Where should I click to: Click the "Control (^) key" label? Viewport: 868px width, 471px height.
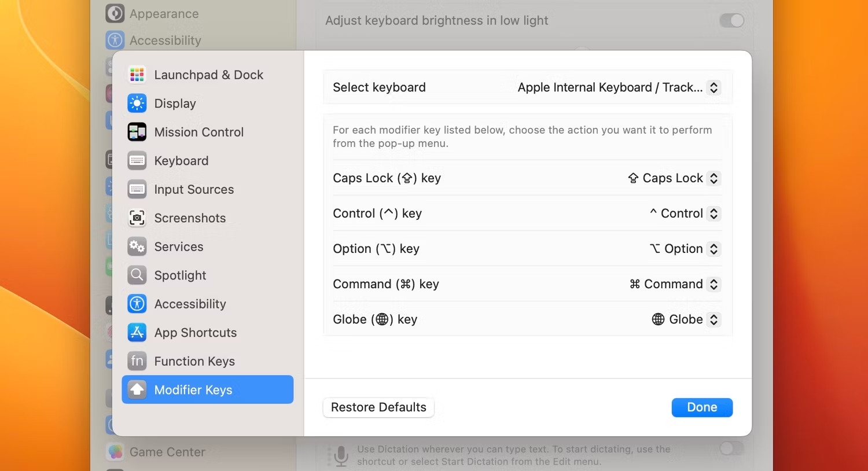coord(377,214)
